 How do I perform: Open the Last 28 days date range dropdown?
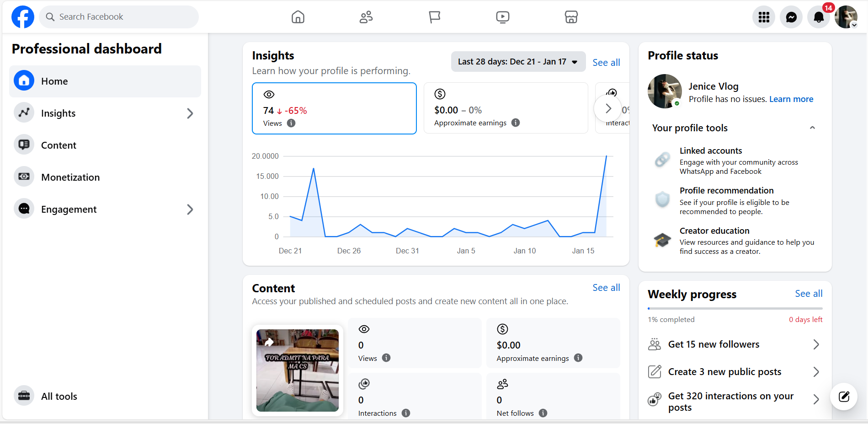(518, 62)
